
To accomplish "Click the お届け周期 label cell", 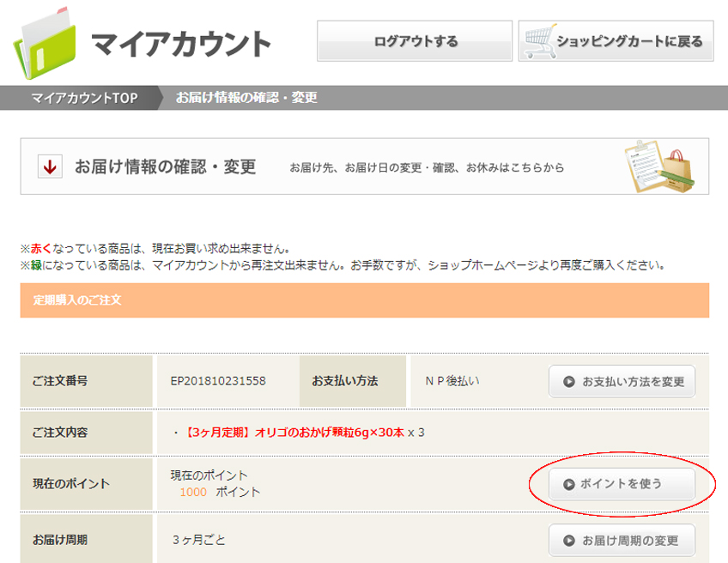I will pyautogui.click(x=87, y=538).
